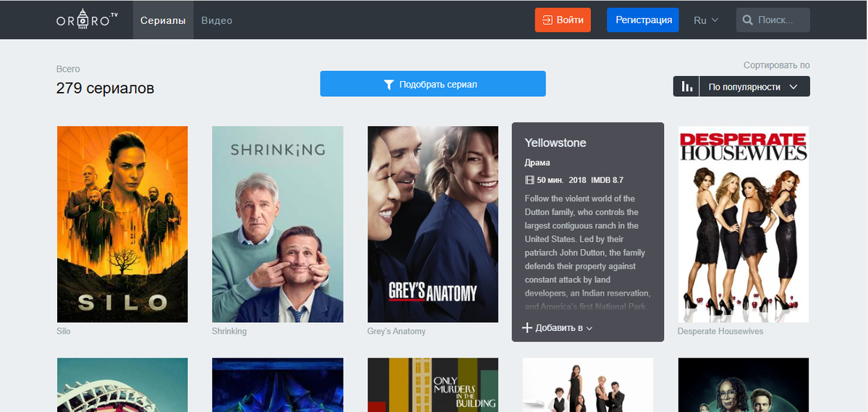This screenshot has height=412, width=868.
Task: Click the Сортировать по label
Action: [777, 65]
